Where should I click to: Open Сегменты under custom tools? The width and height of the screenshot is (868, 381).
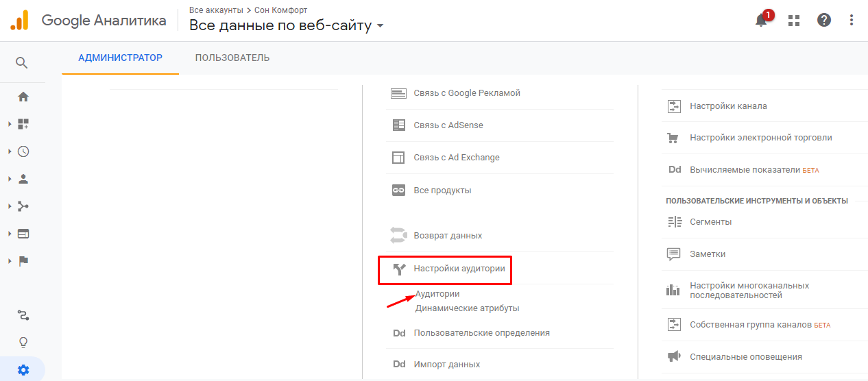coord(710,222)
